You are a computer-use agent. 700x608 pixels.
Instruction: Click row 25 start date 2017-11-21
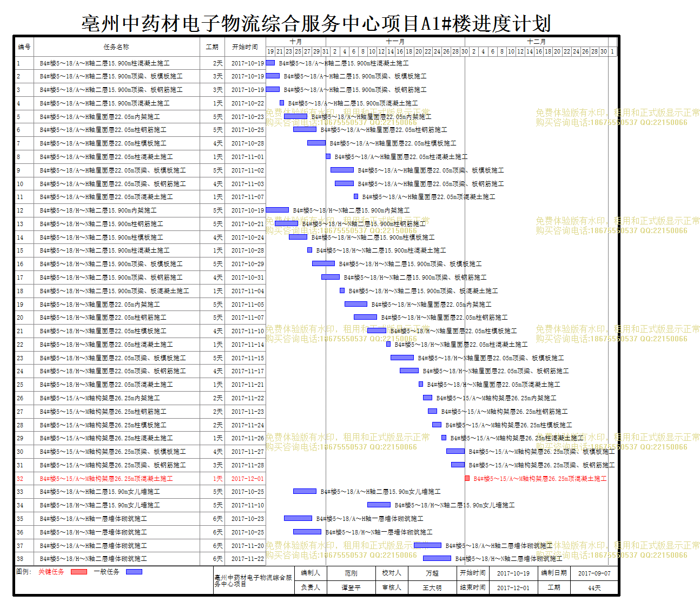point(248,385)
